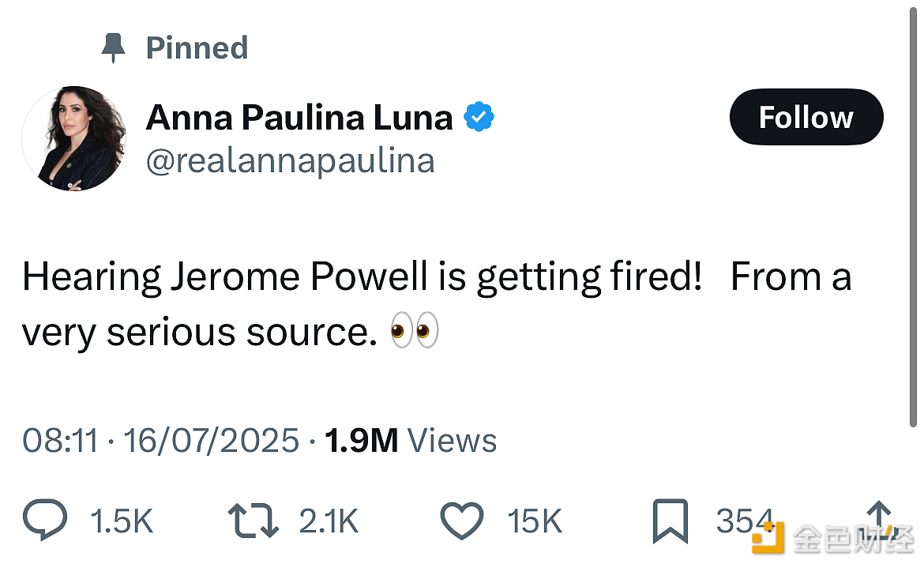Bookmark the tweet with the bookmark icon
924x564 pixels.
click(x=670, y=522)
